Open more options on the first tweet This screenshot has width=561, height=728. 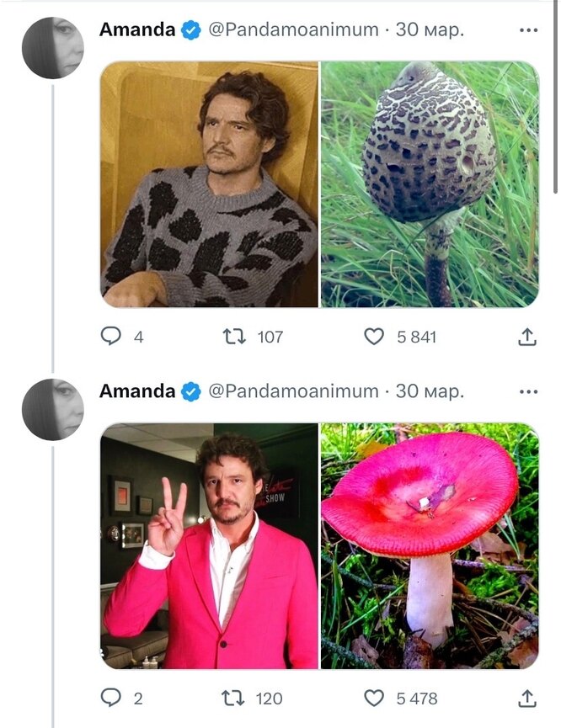(x=528, y=30)
